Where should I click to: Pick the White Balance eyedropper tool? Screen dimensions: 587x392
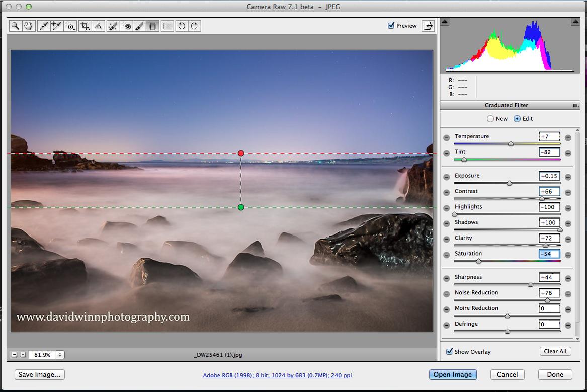click(x=44, y=26)
